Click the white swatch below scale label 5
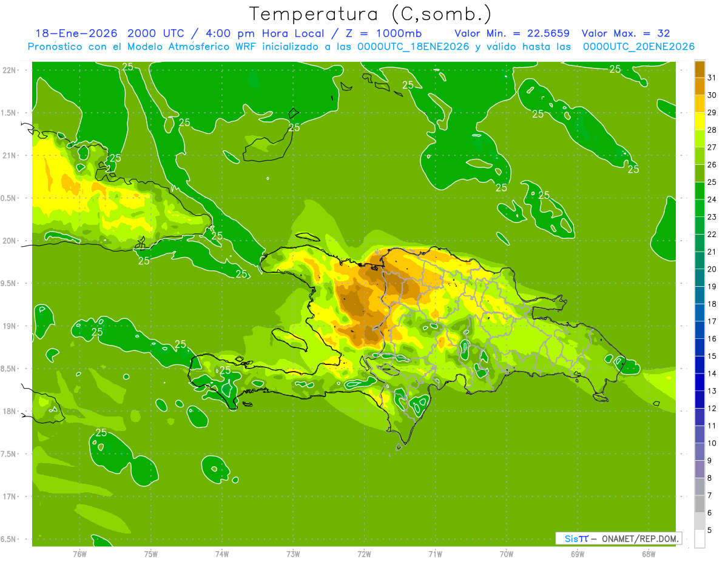Screen dimensions: 728x562 pos(699,539)
